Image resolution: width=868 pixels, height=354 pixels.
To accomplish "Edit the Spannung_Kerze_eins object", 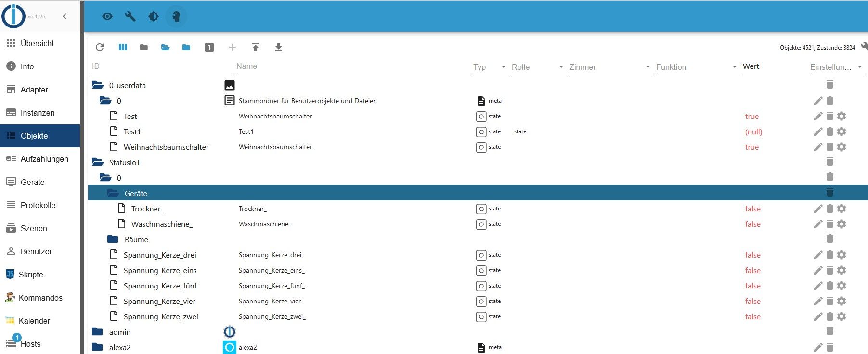I will 818,270.
